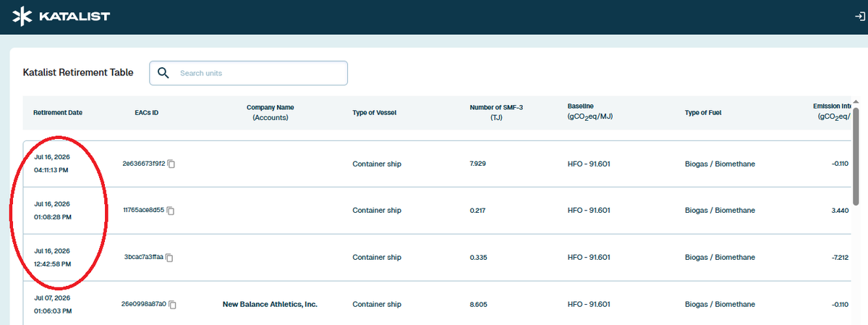Click the EACs ID column header
Screen dimensions: 868x325
click(x=146, y=113)
